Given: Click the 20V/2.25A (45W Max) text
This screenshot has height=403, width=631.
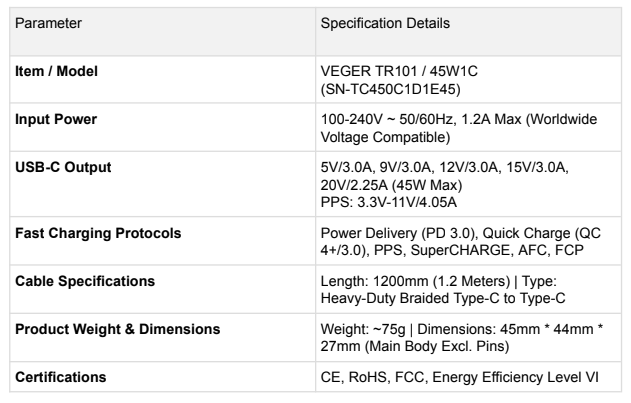Looking at the screenshot, I should click(391, 185).
